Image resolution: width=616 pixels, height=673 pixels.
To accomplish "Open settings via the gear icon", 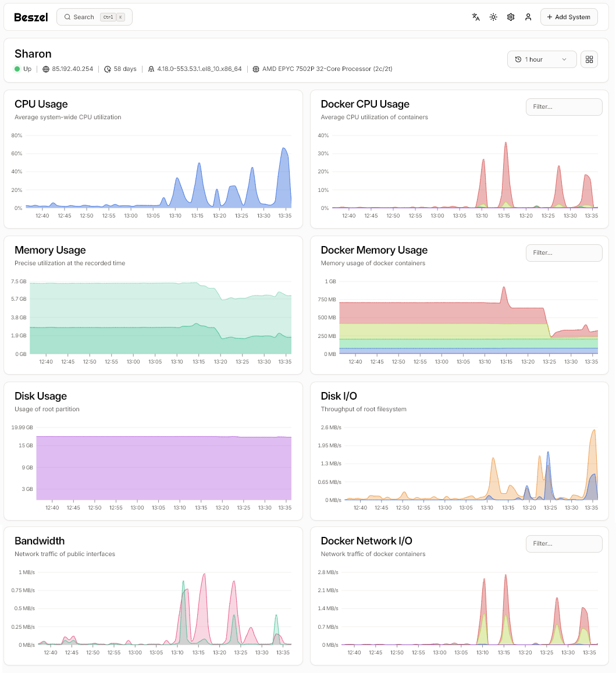I will 511,17.
